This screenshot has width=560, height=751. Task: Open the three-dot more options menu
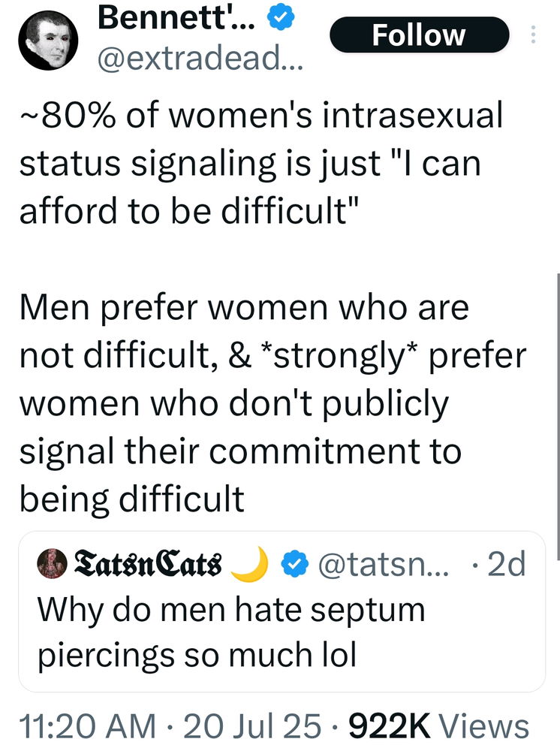tap(534, 35)
